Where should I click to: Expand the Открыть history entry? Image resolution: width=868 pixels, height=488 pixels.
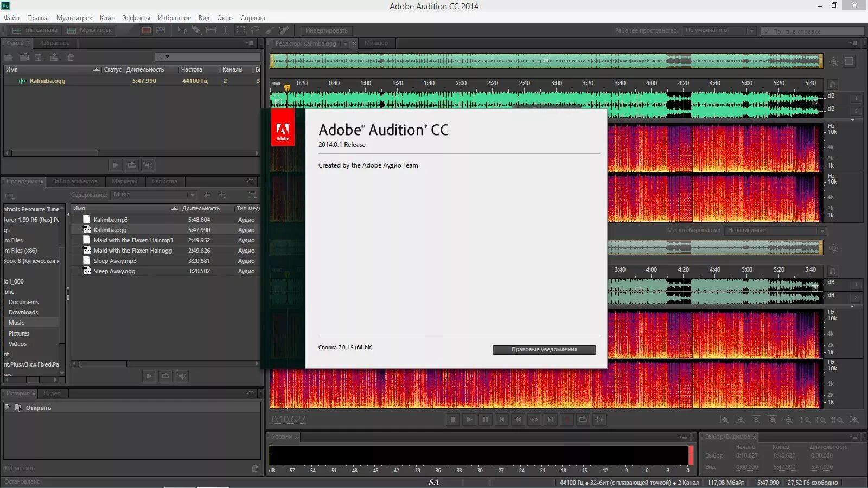click(x=7, y=407)
